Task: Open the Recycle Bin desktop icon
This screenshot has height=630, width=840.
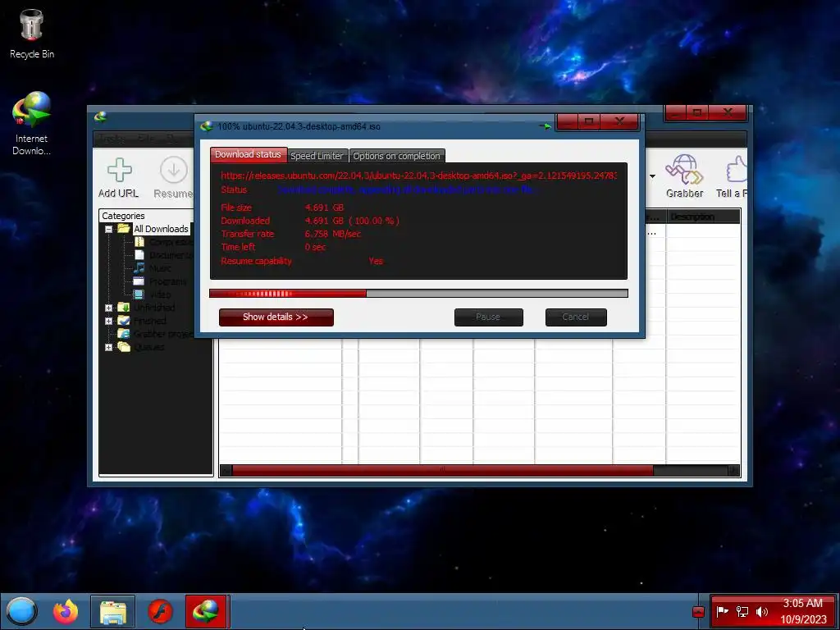Action: coord(32,34)
